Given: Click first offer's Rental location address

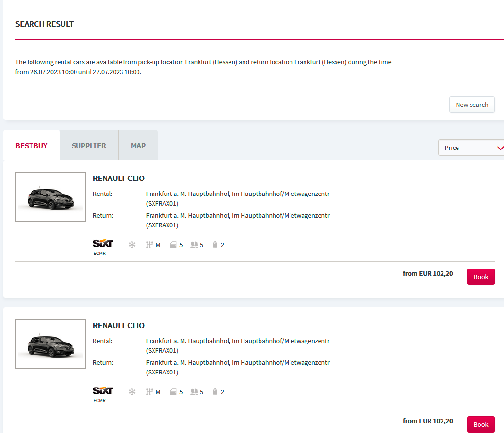Looking at the screenshot, I should [x=238, y=198].
